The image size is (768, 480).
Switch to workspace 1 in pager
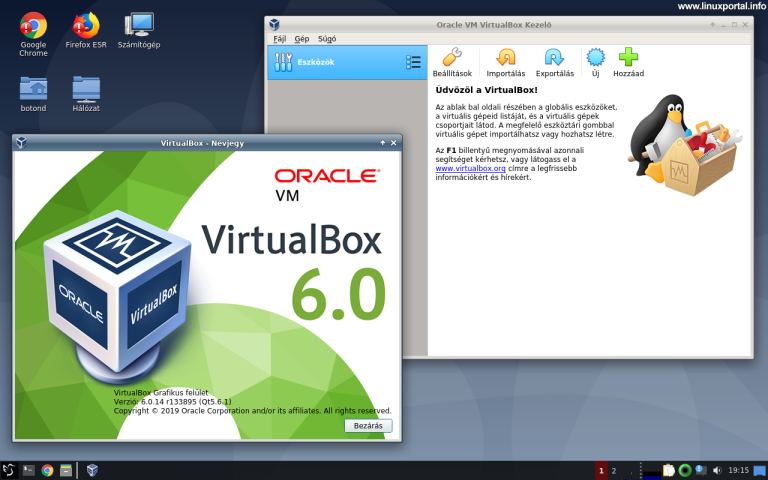601,471
